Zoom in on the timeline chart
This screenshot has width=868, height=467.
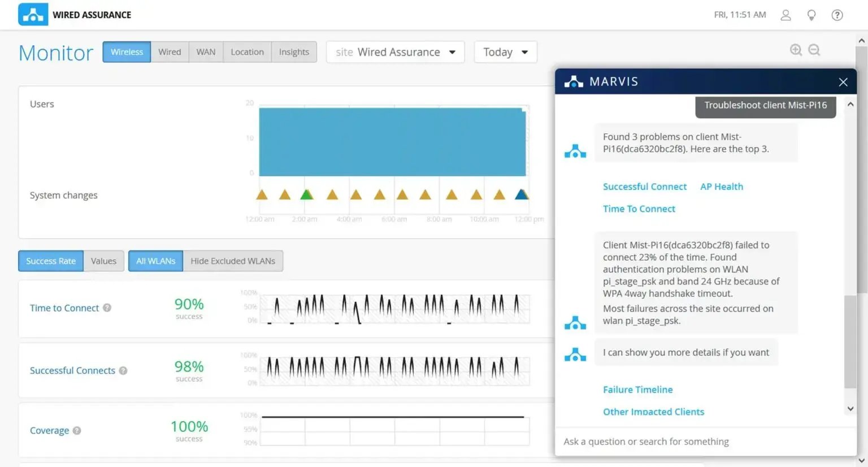coord(796,50)
